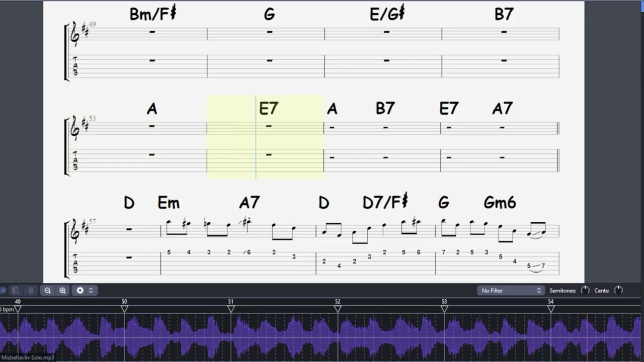Click the D7/F# chord symbol
Image resolution: width=644 pixels, height=362 pixels.
point(385,202)
